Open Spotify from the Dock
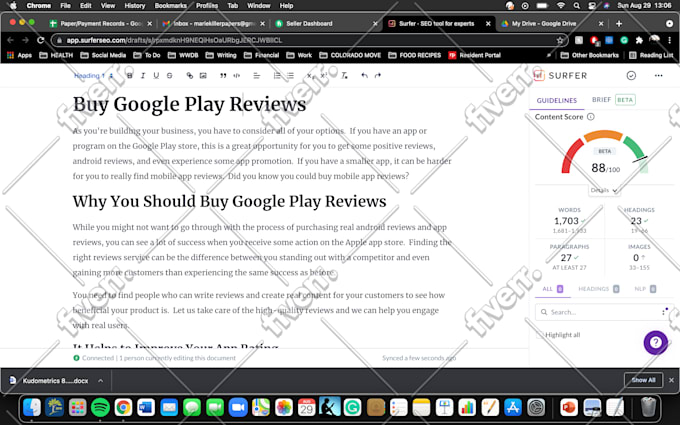 click(x=101, y=408)
